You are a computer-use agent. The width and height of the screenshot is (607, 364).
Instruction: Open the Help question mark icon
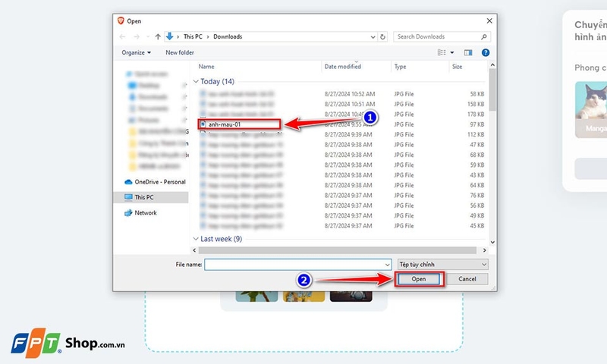tap(486, 52)
